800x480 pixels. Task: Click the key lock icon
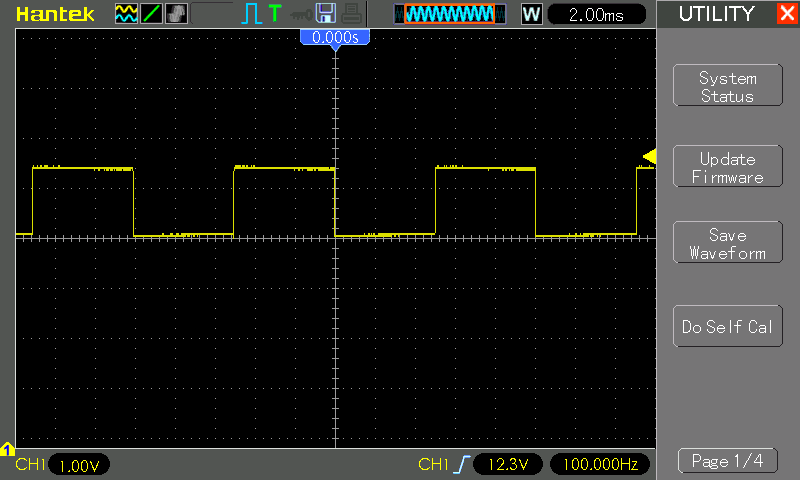click(301, 15)
